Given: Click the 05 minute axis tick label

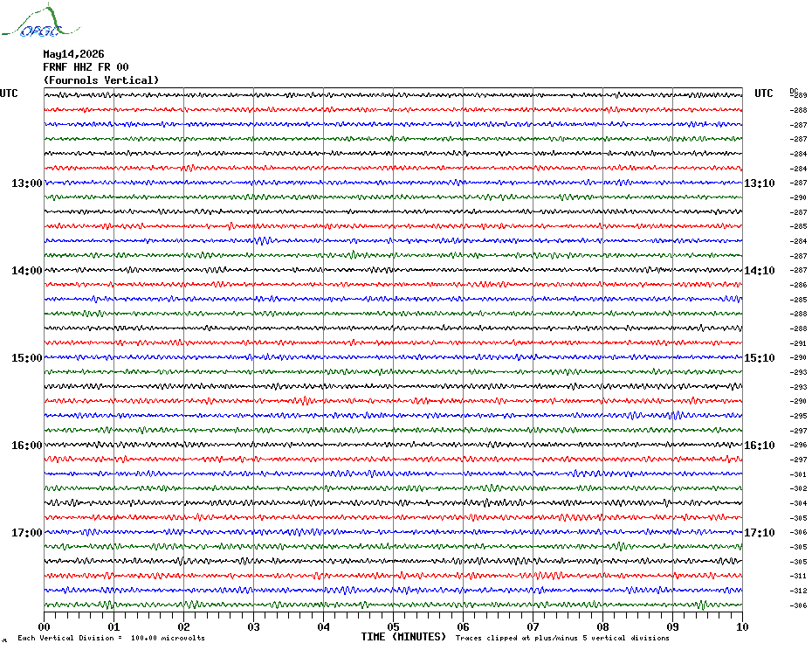Looking at the screenshot, I should pyautogui.click(x=393, y=626).
